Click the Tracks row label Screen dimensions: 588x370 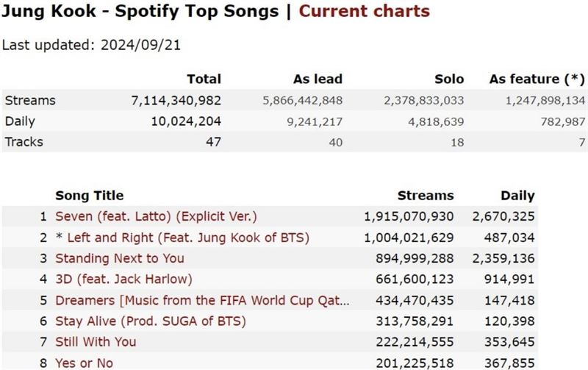24,142
